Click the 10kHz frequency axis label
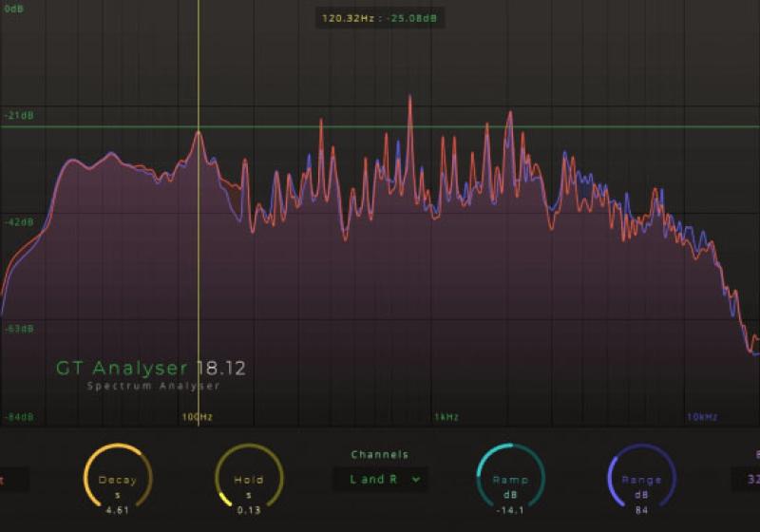This screenshot has height=532, width=760. [x=702, y=417]
